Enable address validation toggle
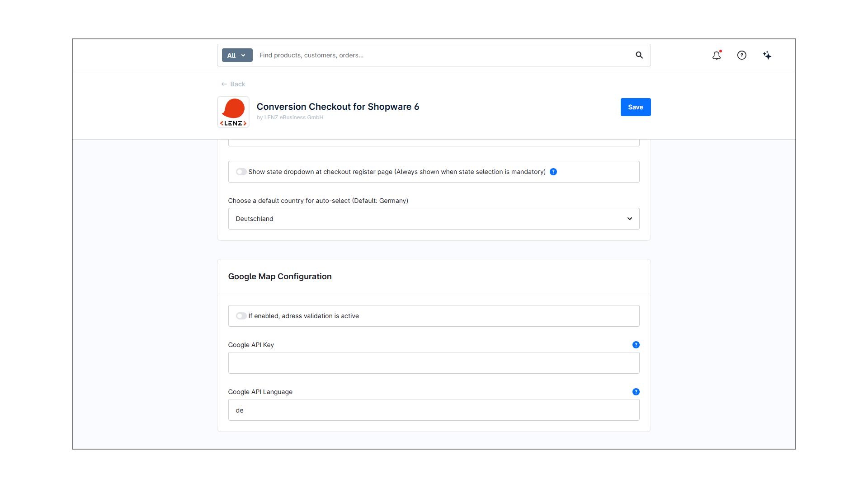Screen dimensions: 868x488 pos(241,316)
